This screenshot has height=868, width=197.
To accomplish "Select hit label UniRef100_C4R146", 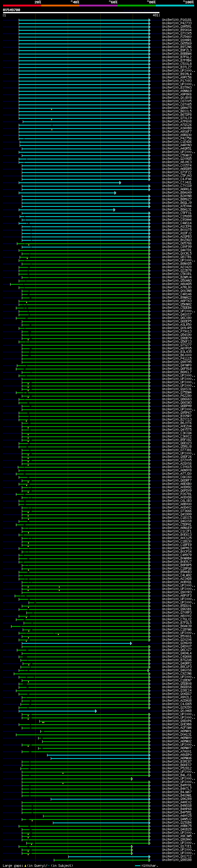I will click(177, 294).
